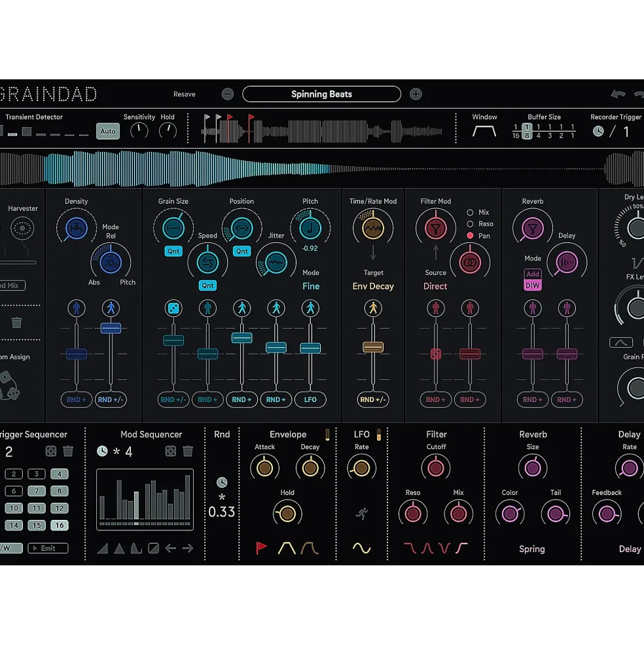
Task: Toggle Reverb mode Add button
Action: point(533,274)
